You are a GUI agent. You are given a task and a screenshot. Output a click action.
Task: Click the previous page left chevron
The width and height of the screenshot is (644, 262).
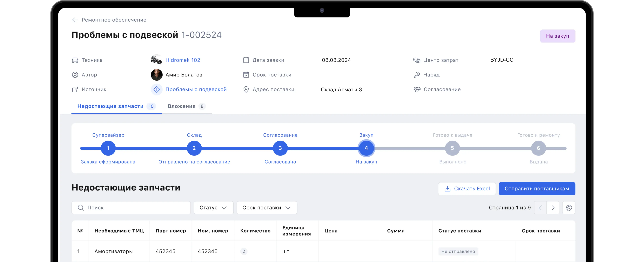coord(540,208)
